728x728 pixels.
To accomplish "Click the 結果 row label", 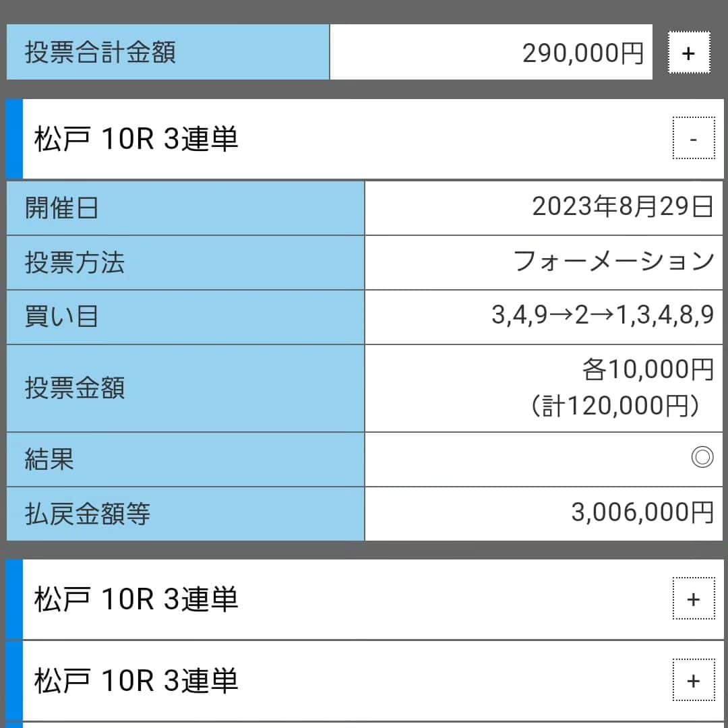I will [49, 459].
